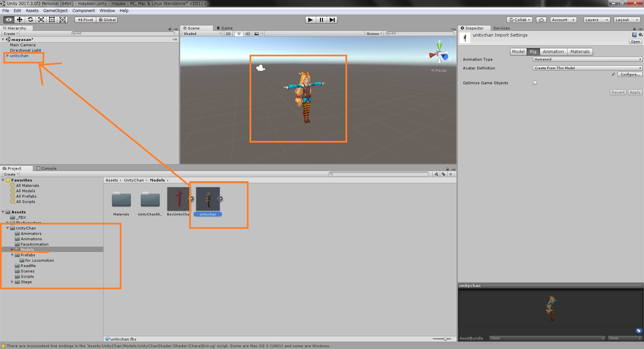This screenshot has width=644, height=349.
Task: Open the Collab dropdown
Action: 520,20
